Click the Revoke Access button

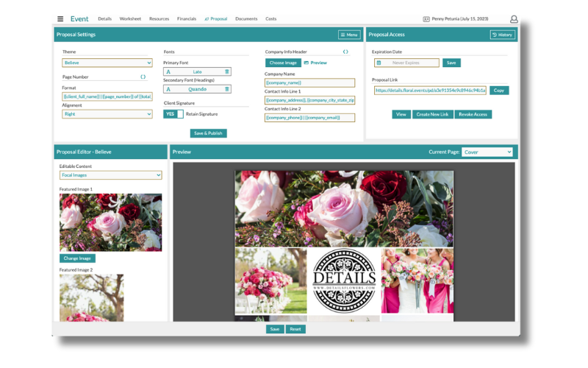[x=473, y=114]
